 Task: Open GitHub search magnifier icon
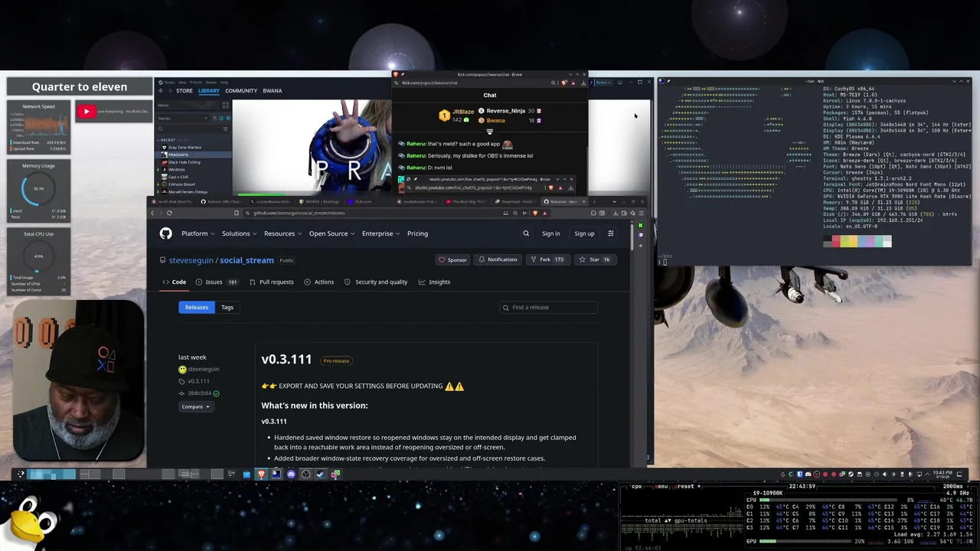tap(526, 233)
